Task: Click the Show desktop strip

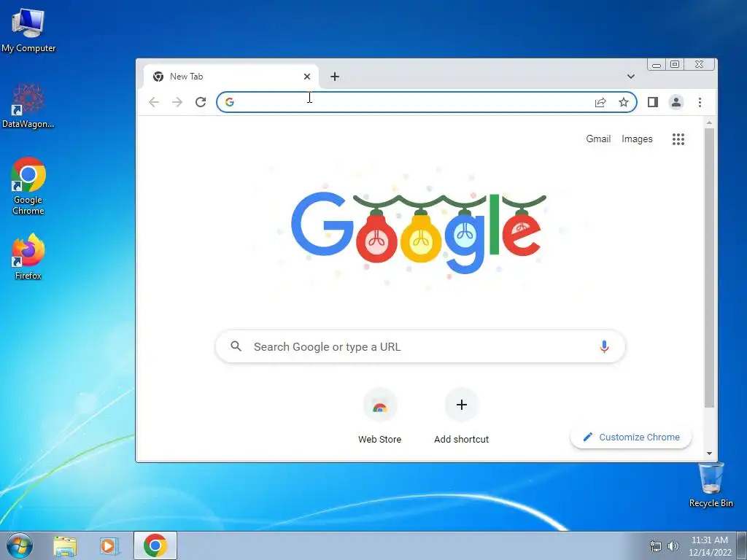Action: (742, 545)
